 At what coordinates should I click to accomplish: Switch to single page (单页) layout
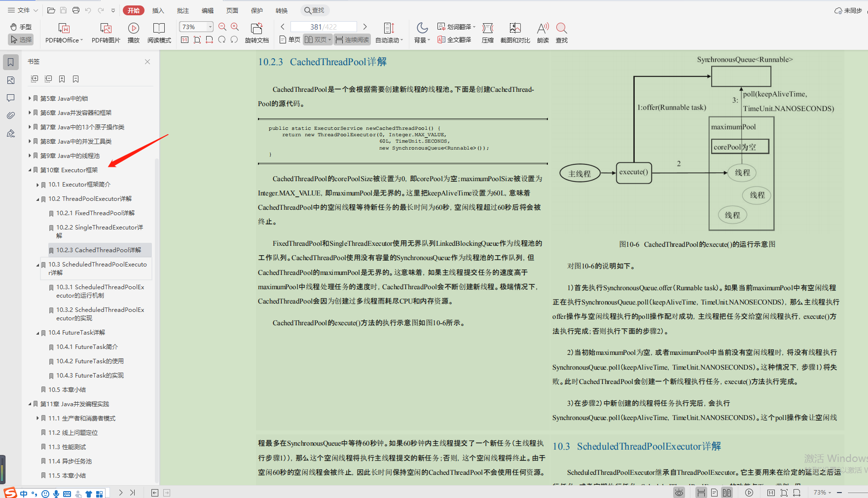coord(289,39)
